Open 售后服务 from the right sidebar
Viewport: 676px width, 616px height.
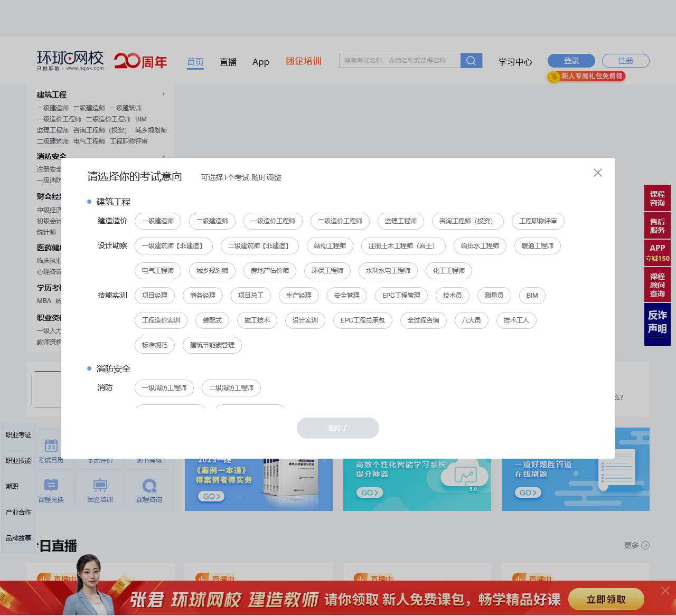click(657, 225)
